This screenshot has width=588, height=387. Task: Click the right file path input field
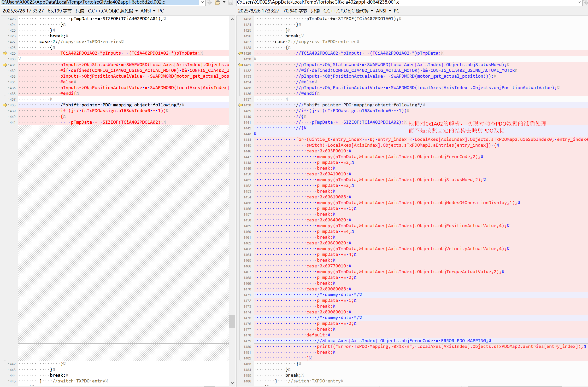(406, 2)
